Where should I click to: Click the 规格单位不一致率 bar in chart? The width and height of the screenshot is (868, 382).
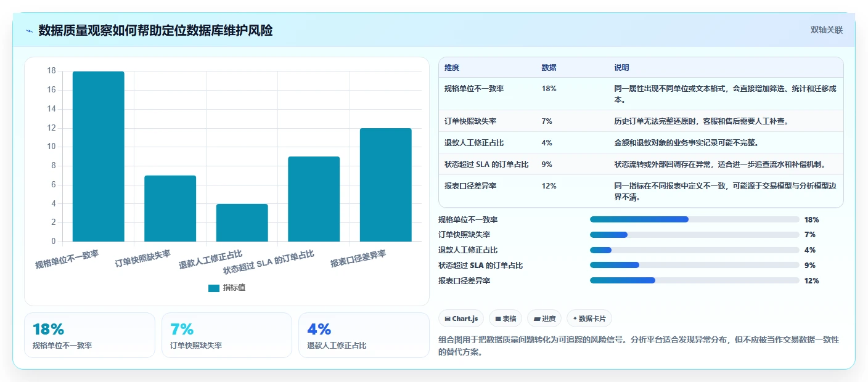coord(99,156)
